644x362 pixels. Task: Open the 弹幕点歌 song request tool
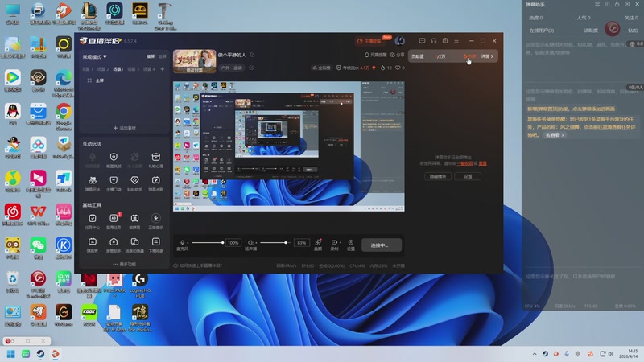[155, 183]
